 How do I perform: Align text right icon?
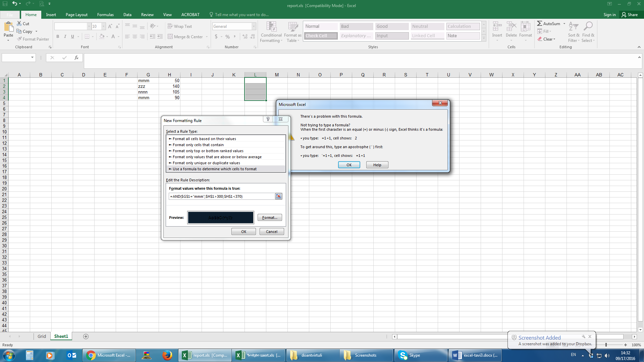(142, 36)
